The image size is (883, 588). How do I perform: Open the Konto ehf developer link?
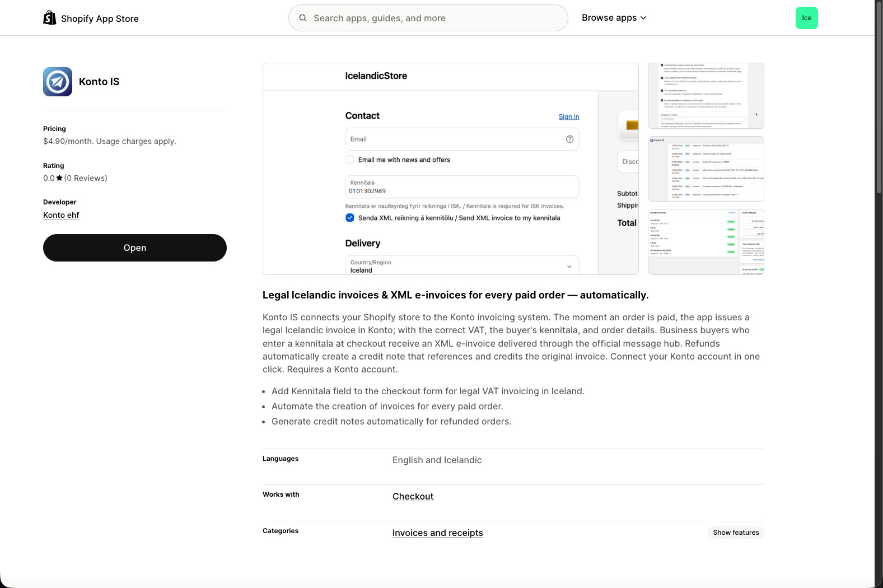(x=61, y=215)
